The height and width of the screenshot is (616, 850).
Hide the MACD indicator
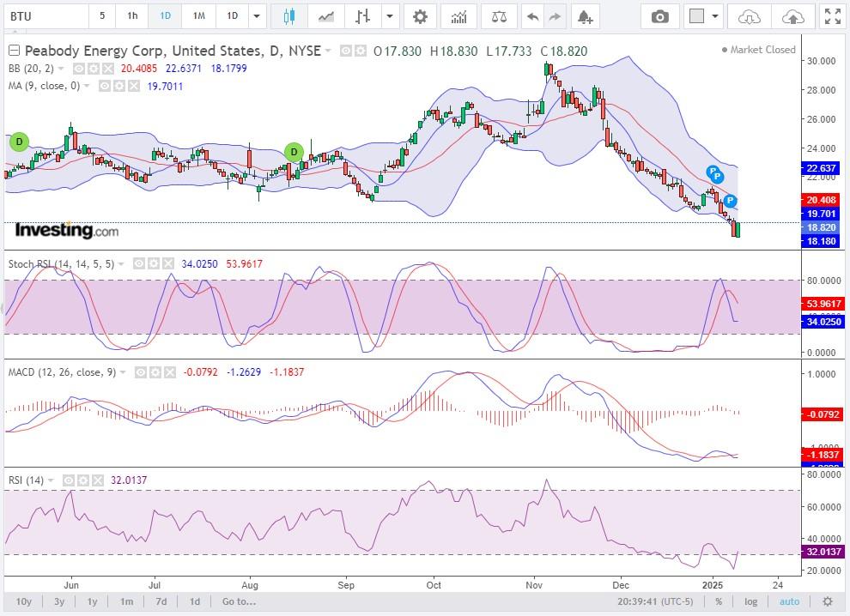(141, 372)
